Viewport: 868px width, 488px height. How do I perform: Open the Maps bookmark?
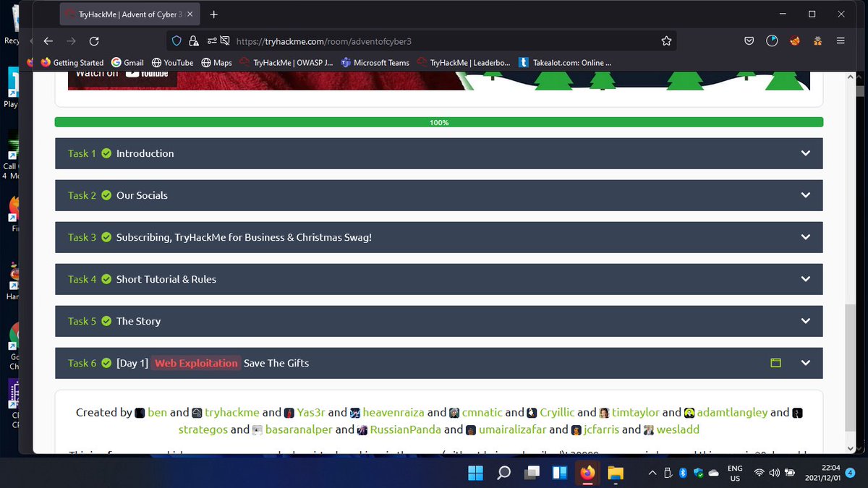click(x=216, y=63)
